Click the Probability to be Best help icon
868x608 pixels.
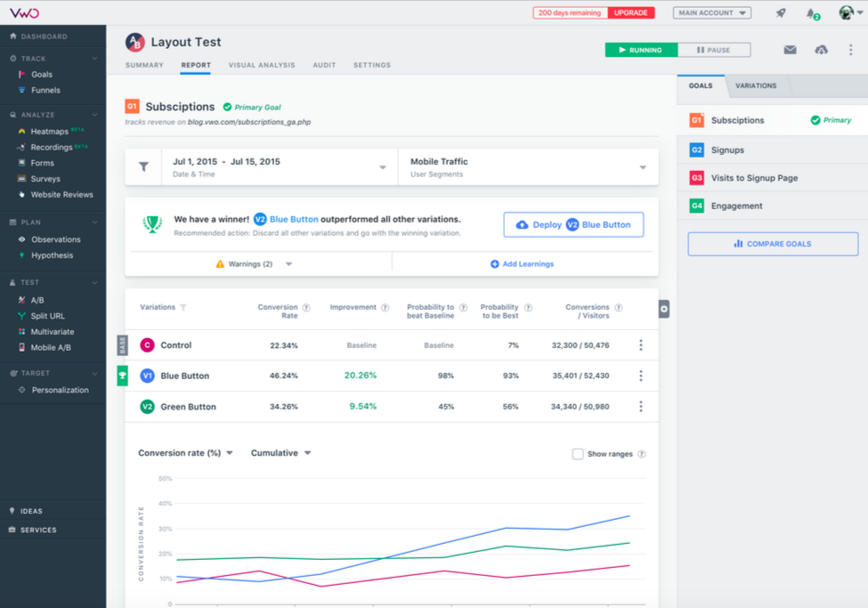528,307
